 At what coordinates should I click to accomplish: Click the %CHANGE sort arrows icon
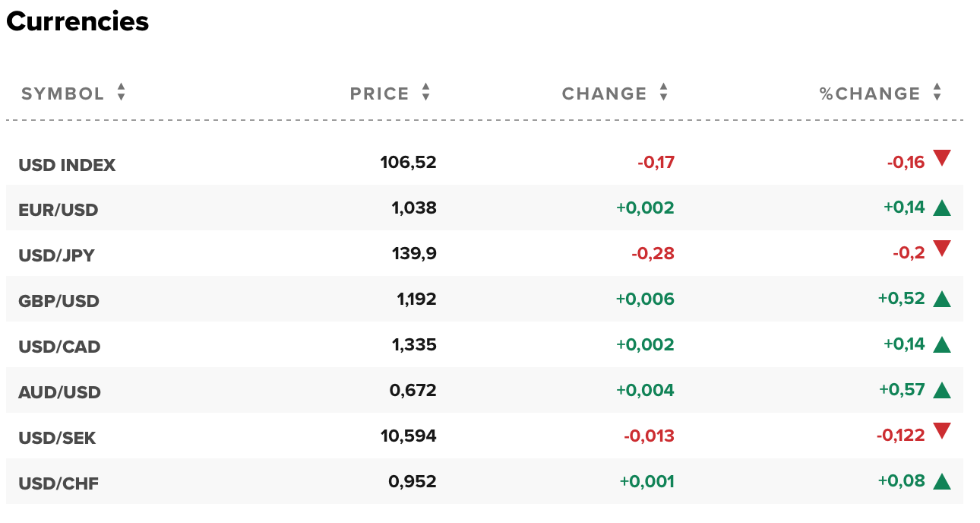(x=937, y=93)
